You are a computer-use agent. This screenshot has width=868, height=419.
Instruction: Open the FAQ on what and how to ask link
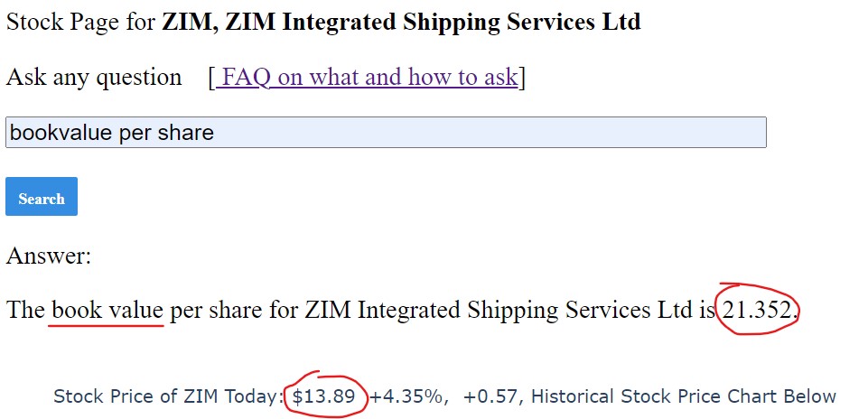coord(367,77)
